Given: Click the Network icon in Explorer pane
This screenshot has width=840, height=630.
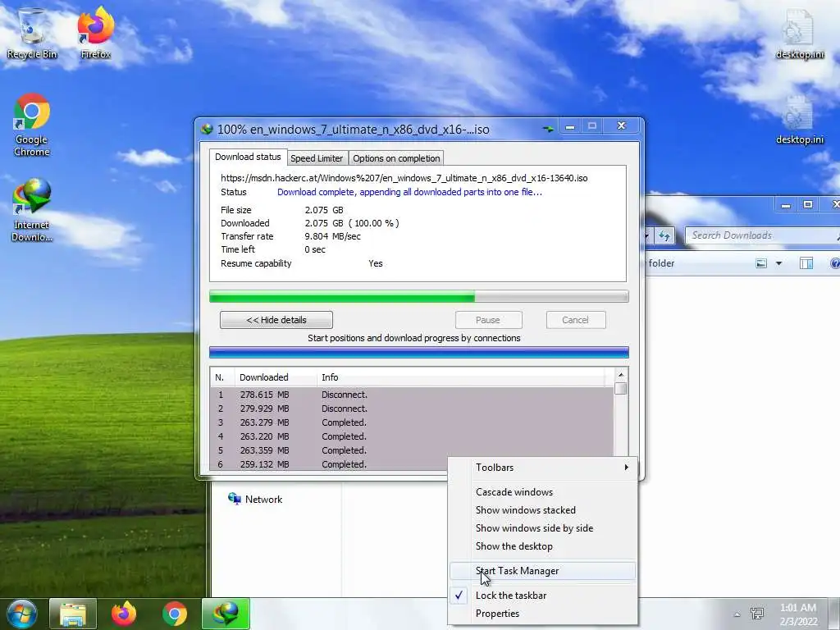Looking at the screenshot, I should pyautogui.click(x=234, y=499).
